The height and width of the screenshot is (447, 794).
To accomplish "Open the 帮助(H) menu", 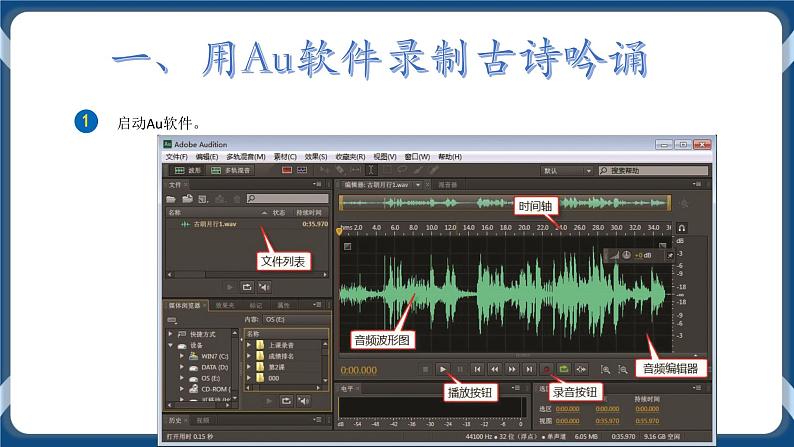I will coord(450,157).
